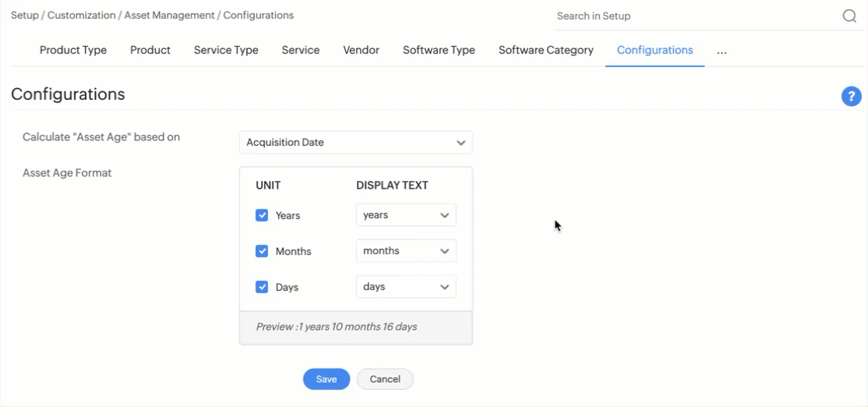Expand the days display text dropdown

point(406,287)
